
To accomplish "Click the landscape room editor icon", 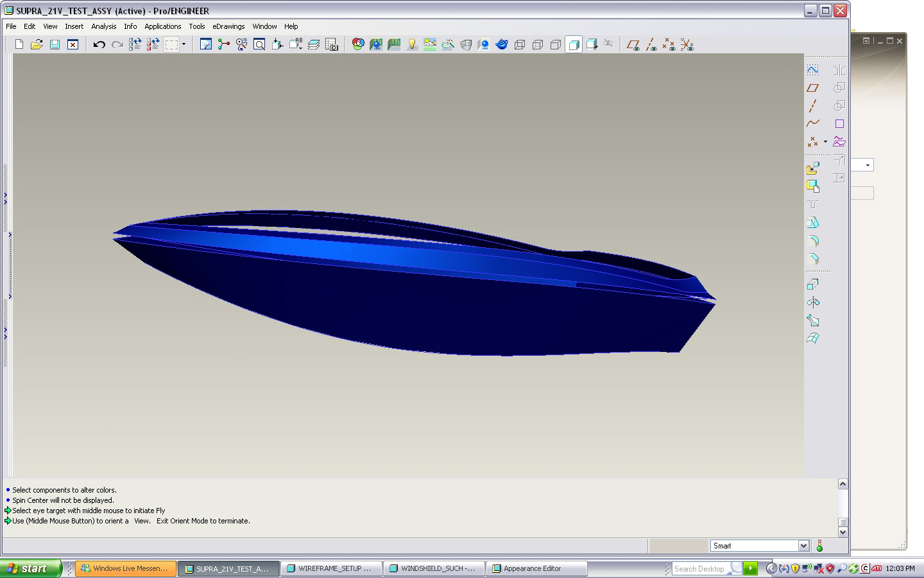I will coord(430,44).
